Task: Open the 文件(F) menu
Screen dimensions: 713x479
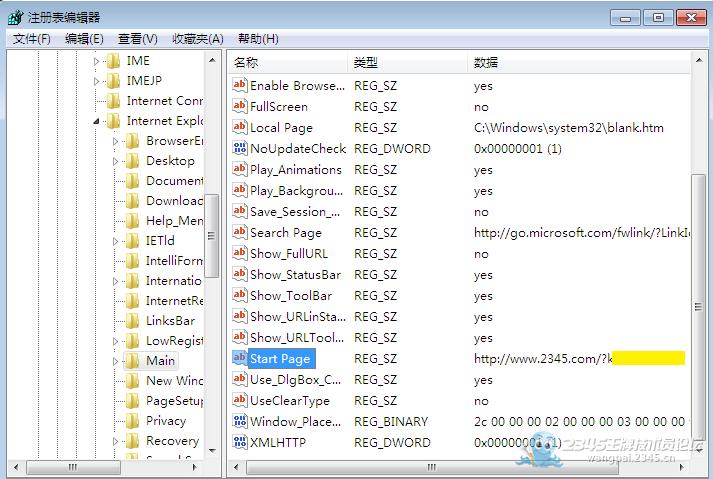Action: 31,39
